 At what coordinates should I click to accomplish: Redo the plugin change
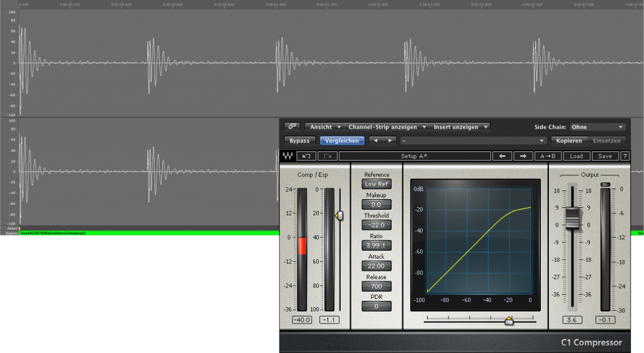point(327,156)
